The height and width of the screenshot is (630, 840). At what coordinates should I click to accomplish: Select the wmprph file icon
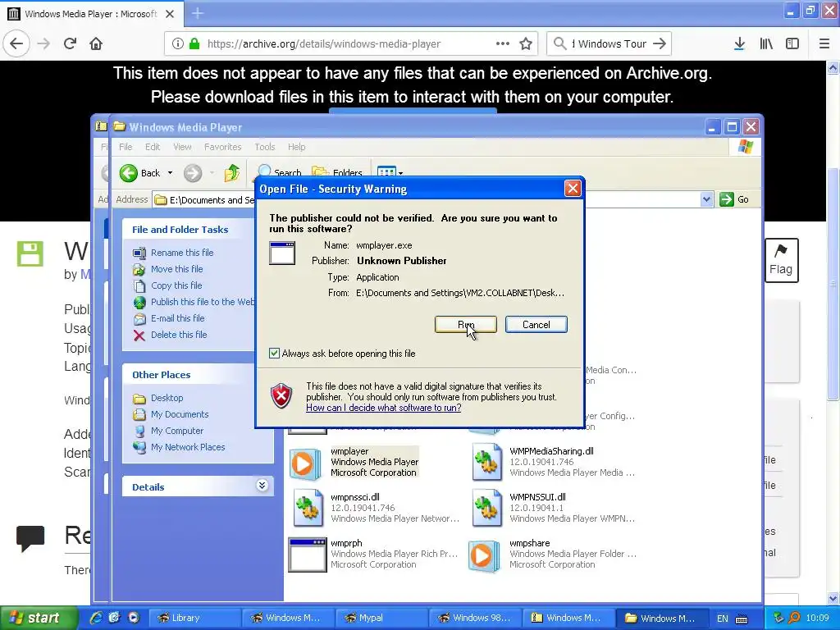click(308, 555)
